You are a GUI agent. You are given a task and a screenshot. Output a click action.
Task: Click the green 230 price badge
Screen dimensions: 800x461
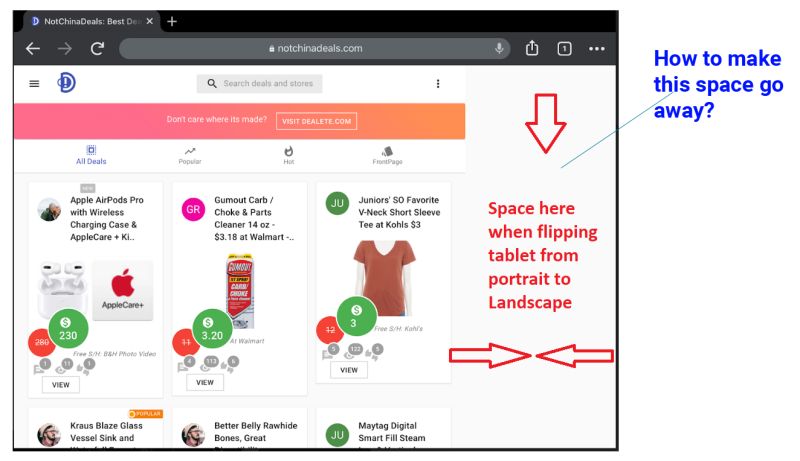click(x=68, y=329)
